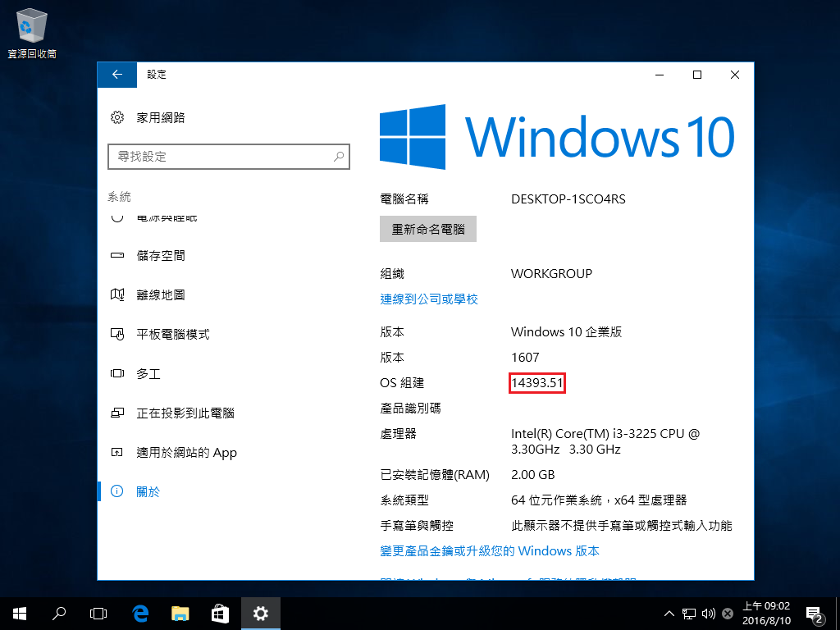Open the network icon in the system tray
This screenshot has width=840, height=630.
(x=689, y=614)
